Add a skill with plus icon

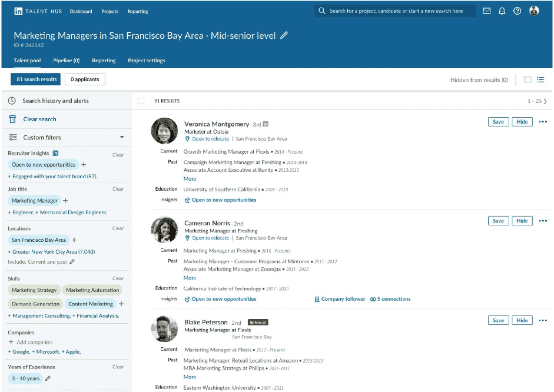pos(121,304)
